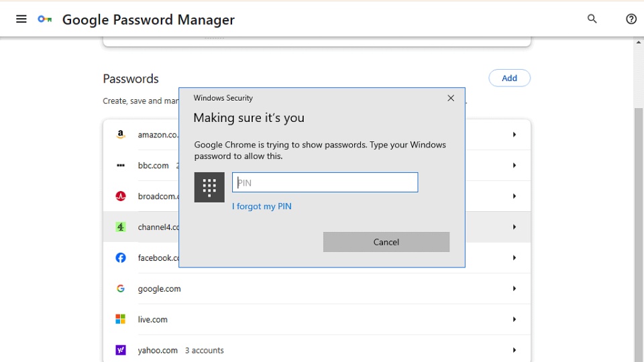The height and width of the screenshot is (362, 644).
Task: Expand the broadcom entry arrow
Action: [x=515, y=196]
